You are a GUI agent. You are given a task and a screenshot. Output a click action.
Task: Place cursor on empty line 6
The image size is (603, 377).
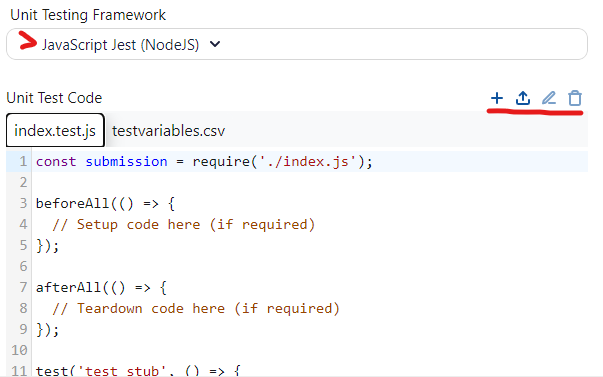pyautogui.click(x=311, y=266)
